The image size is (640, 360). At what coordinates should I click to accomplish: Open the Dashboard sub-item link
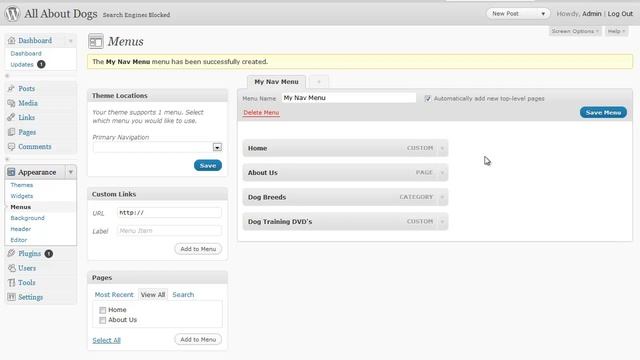pos(26,53)
